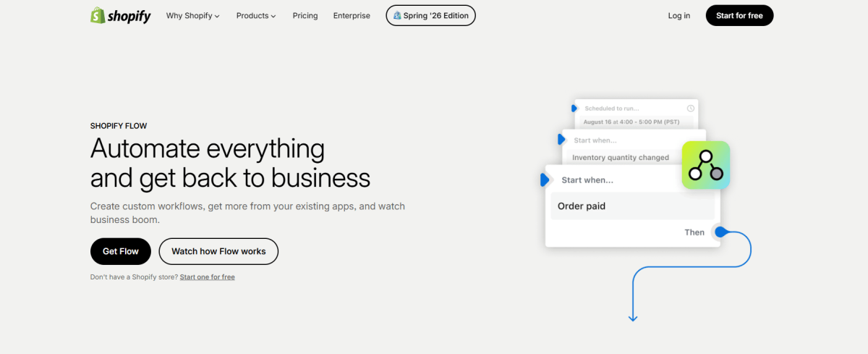Screen dimensions: 868x354
Task: Click the Order paid trigger field
Action: (632, 206)
